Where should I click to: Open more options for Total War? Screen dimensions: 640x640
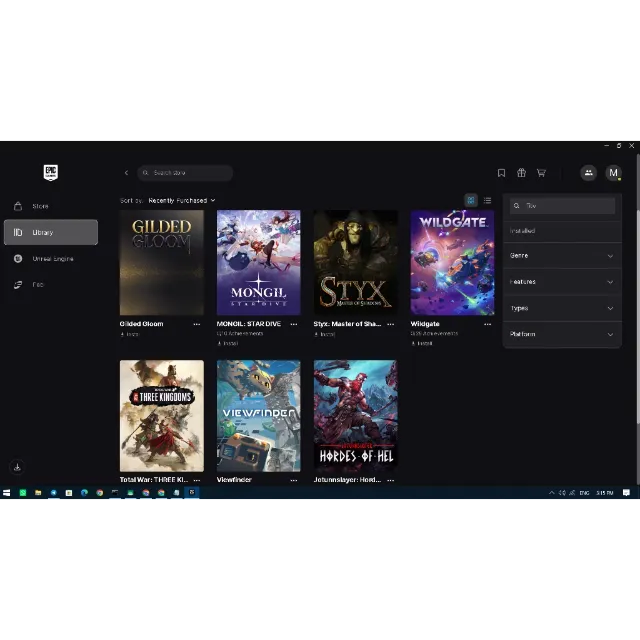[x=197, y=480]
